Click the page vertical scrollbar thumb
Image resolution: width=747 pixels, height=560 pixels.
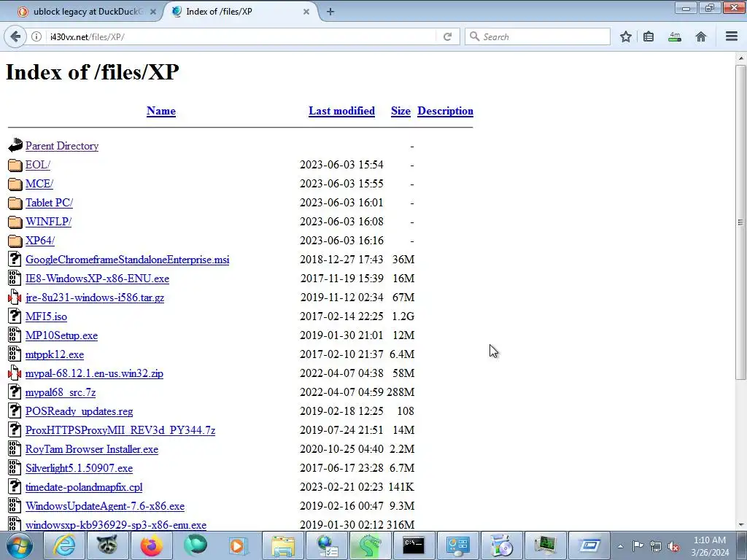point(740,222)
